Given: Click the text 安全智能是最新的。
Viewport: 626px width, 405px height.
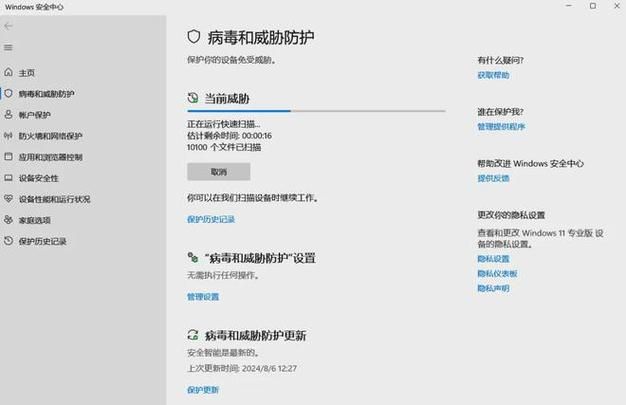Looking at the screenshot, I should pos(223,353).
